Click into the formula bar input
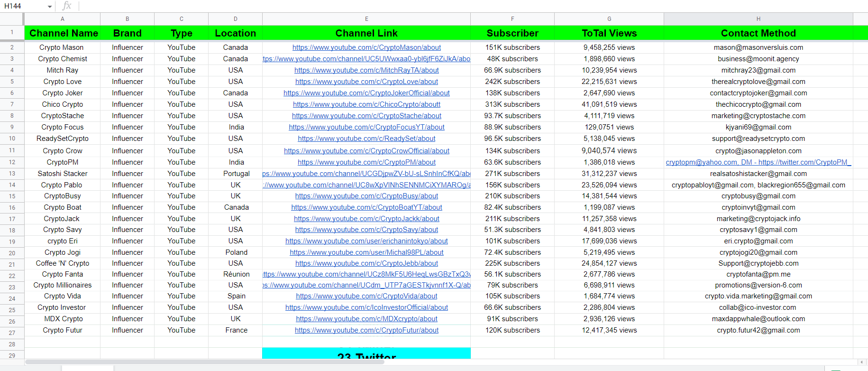The width and height of the screenshot is (868, 371). point(473,6)
